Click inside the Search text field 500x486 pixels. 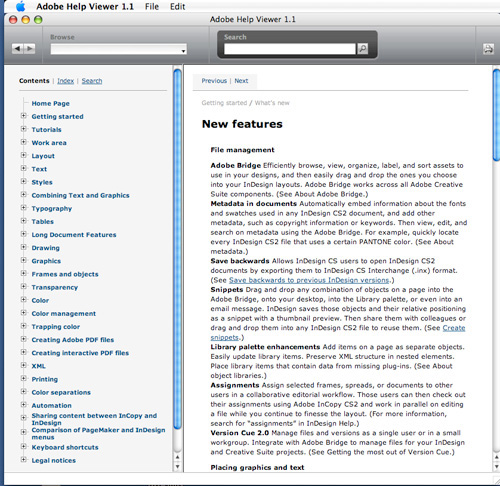pos(290,49)
